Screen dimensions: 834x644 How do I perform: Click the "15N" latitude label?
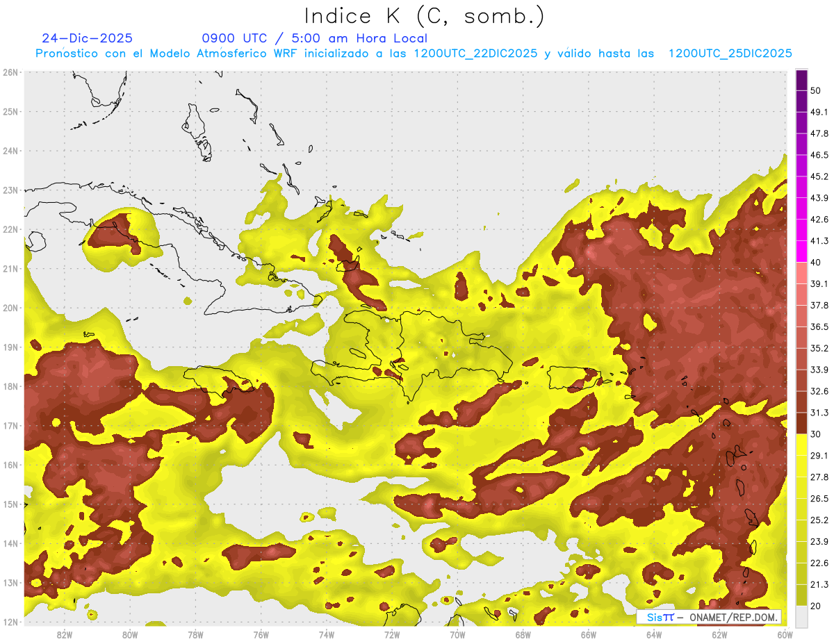pos(10,504)
